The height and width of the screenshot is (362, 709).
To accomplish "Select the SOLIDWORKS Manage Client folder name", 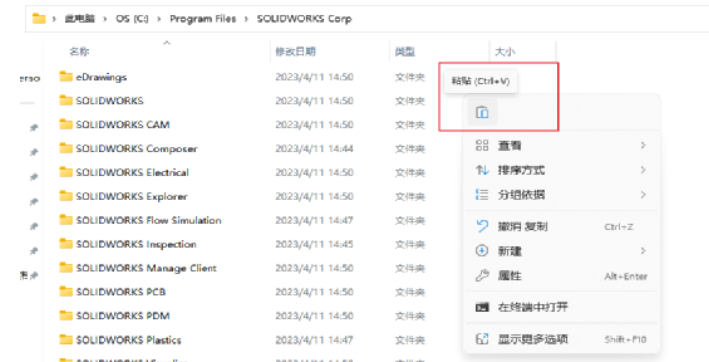I will pos(146,268).
